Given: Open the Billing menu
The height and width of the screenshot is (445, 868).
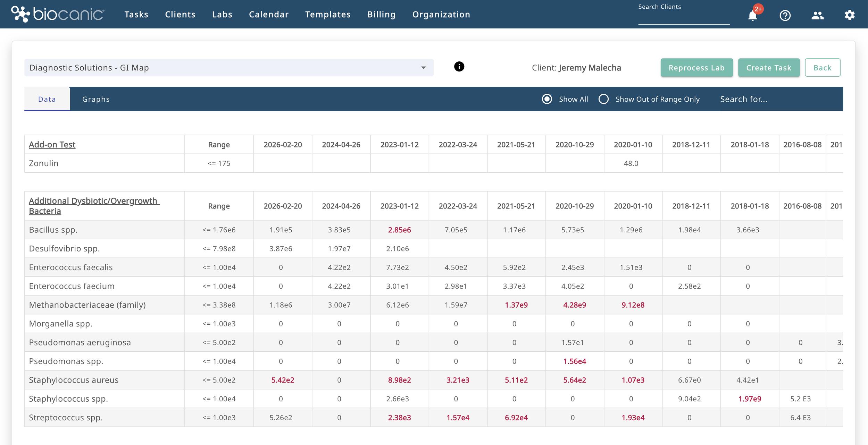Looking at the screenshot, I should click(x=382, y=15).
